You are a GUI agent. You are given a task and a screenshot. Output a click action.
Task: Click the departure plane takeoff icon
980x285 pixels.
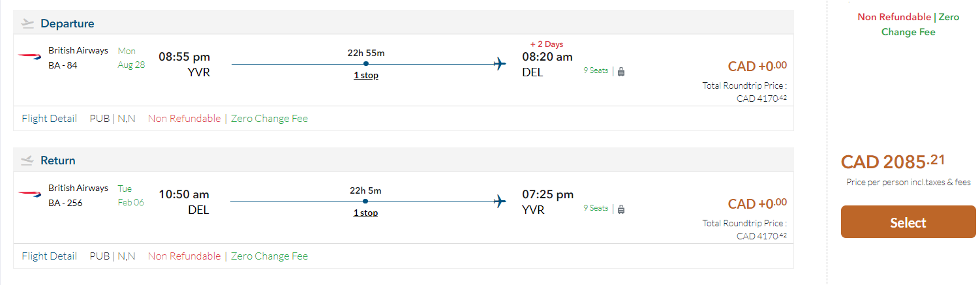coord(27,23)
